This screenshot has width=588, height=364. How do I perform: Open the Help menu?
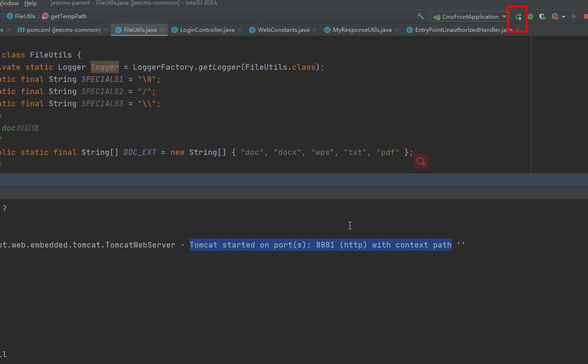(x=30, y=3)
